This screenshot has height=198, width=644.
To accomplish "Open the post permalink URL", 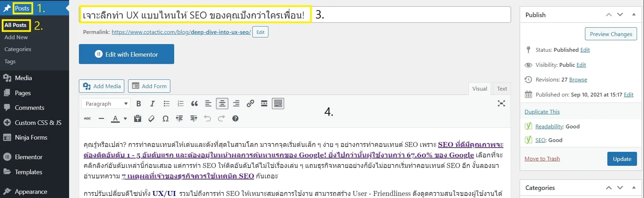I will 181,32.
